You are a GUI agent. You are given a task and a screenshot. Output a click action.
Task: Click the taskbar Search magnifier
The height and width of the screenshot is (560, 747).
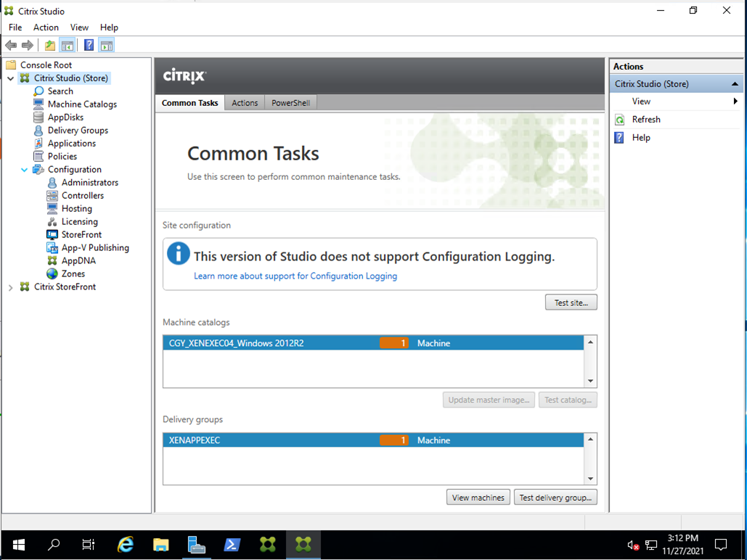pos(54,544)
